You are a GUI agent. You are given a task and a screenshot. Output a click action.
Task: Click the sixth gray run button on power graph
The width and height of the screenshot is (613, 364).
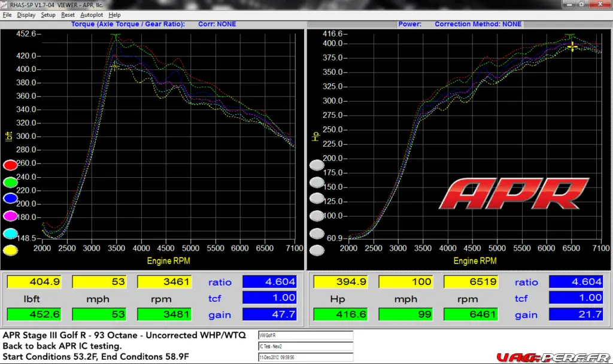coord(317,250)
